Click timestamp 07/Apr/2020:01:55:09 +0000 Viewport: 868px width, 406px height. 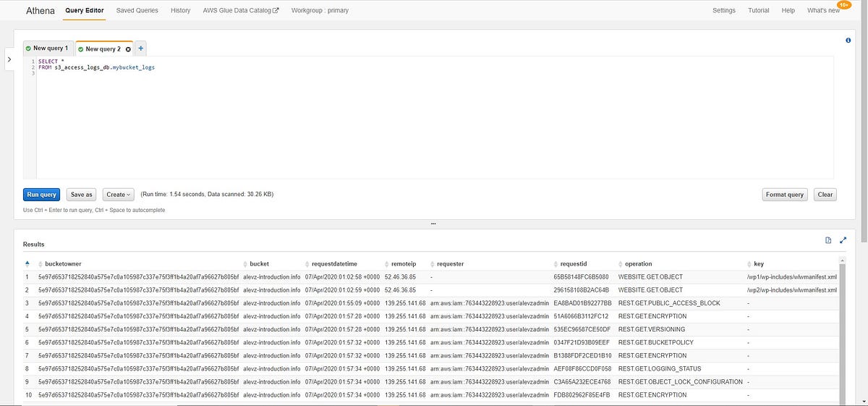pos(342,303)
